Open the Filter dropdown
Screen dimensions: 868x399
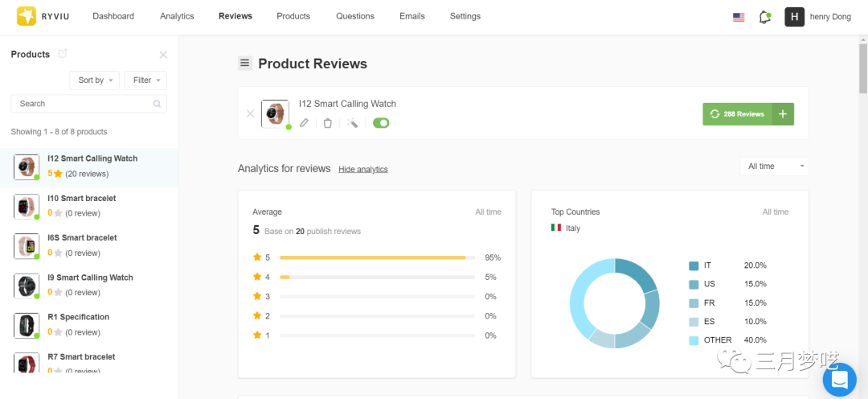145,80
